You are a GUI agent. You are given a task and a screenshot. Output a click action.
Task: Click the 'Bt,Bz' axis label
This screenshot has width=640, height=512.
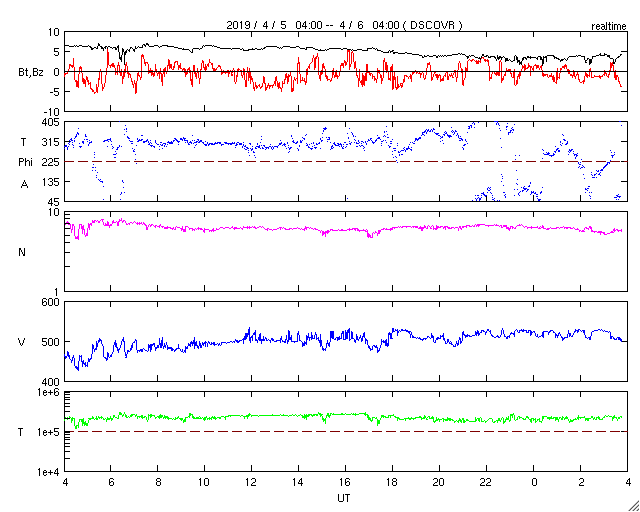[31, 73]
